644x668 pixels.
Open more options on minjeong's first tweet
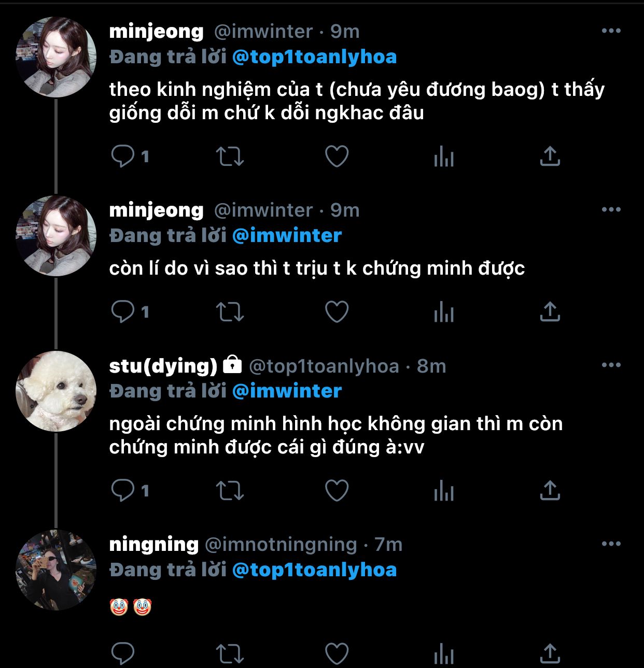tap(611, 31)
